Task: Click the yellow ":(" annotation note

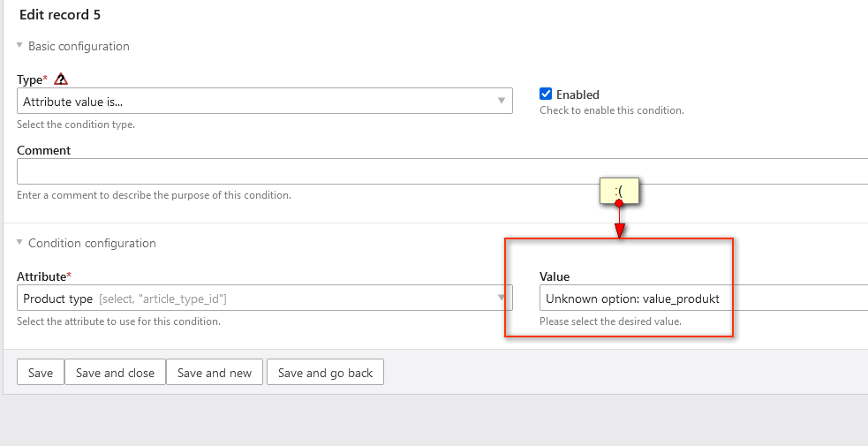Action: click(x=619, y=190)
